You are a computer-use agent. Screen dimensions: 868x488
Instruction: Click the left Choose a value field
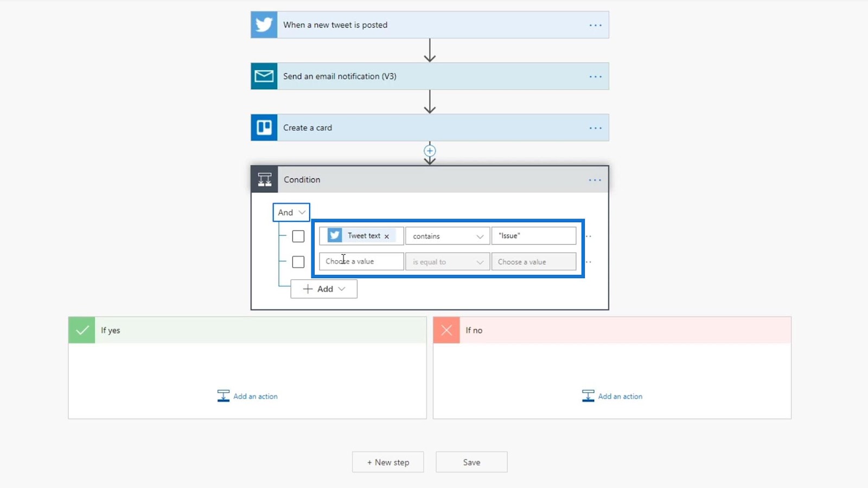pyautogui.click(x=361, y=261)
